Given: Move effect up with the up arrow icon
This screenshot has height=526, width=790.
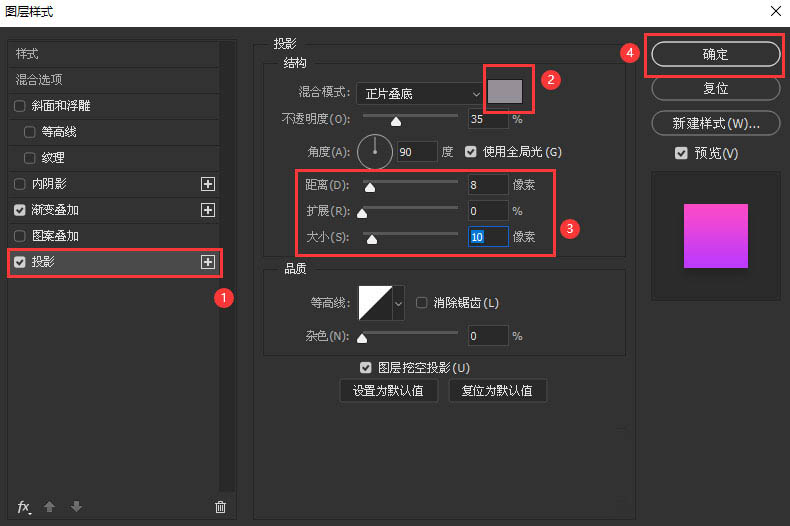Looking at the screenshot, I should pyautogui.click(x=49, y=506).
